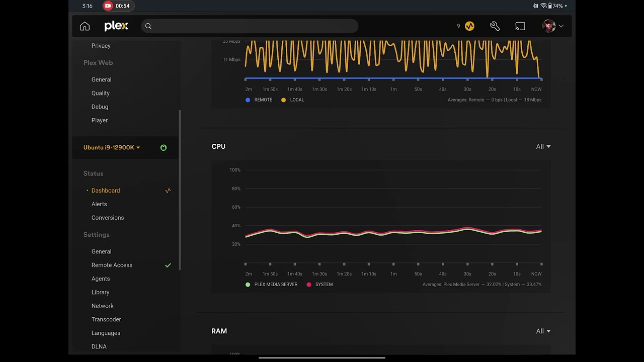The width and height of the screenshot is (644, 362).
Task: Expand account chevron next to avatar
Action: (561, 26)
